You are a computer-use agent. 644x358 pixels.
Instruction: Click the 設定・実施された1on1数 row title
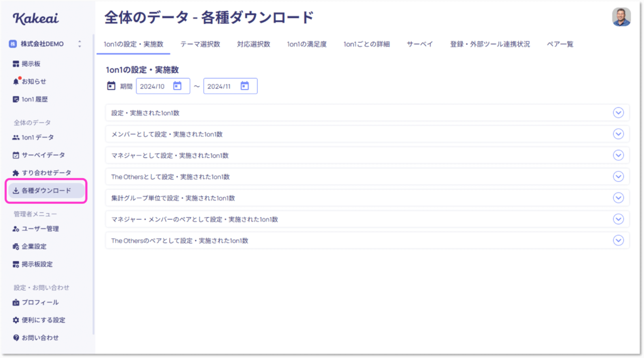click(x=145, y=113)
